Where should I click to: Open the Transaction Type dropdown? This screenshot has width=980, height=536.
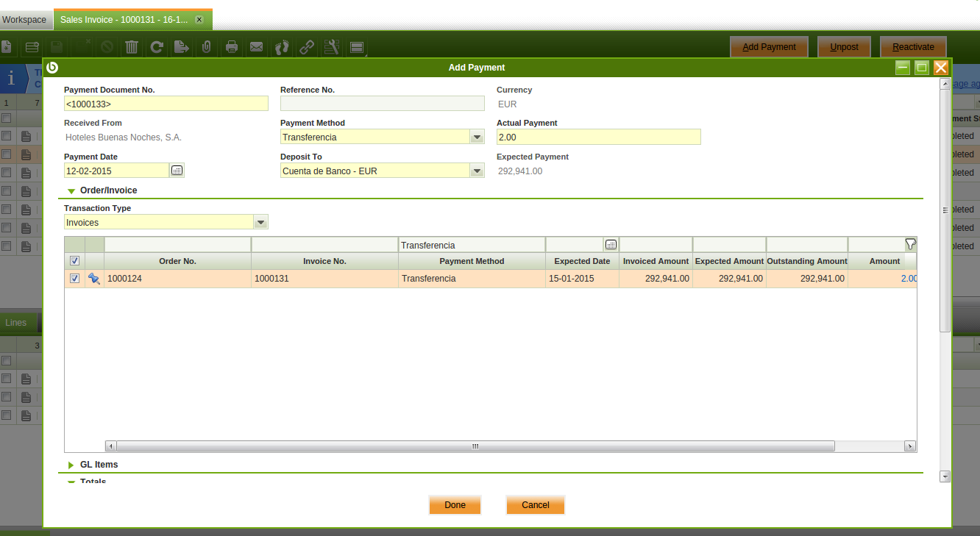(260, 222)
